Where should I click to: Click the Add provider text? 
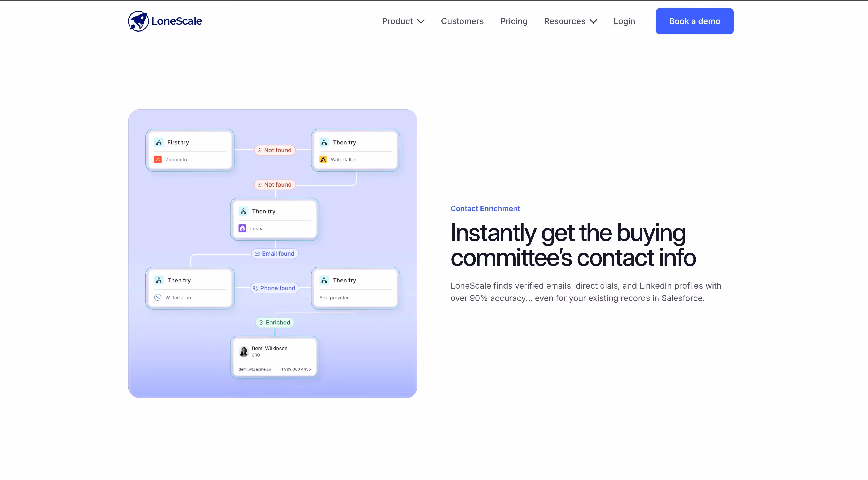click(334, 298)
